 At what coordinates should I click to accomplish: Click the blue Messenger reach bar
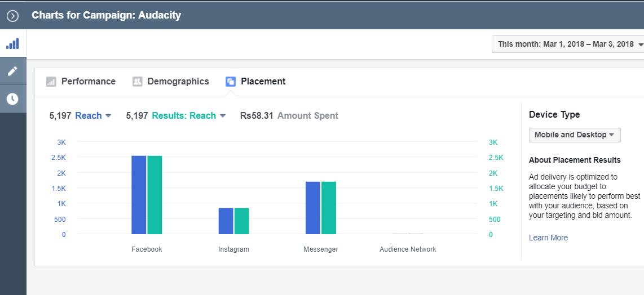(x=313, y=208)
